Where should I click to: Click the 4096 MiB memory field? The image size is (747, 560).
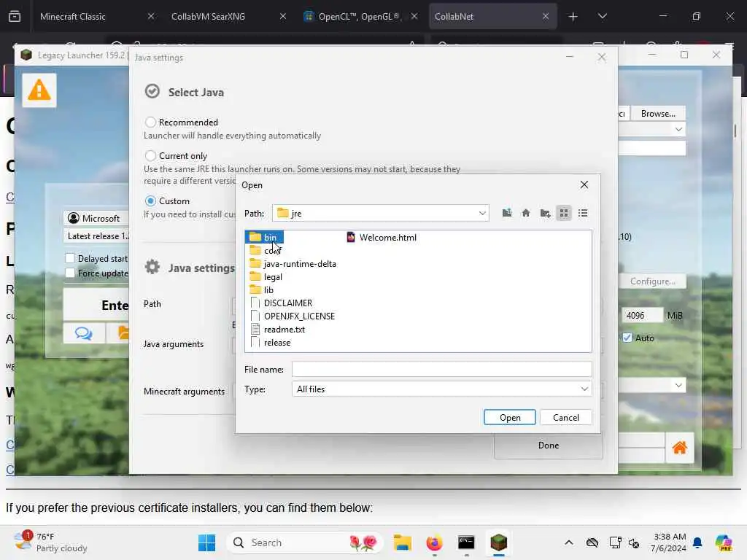642,315
